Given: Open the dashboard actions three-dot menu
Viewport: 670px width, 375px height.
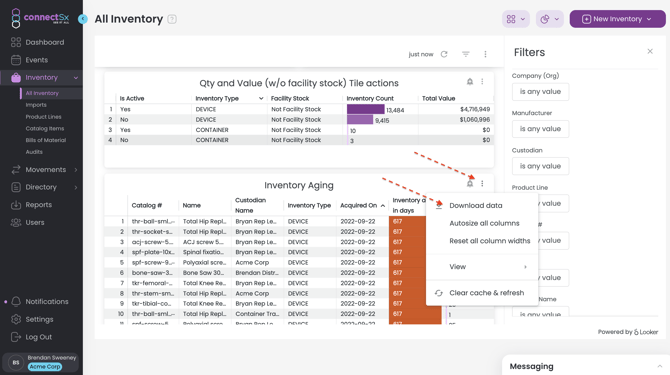Looking at the screenshot, I should [x=485, y=54].
